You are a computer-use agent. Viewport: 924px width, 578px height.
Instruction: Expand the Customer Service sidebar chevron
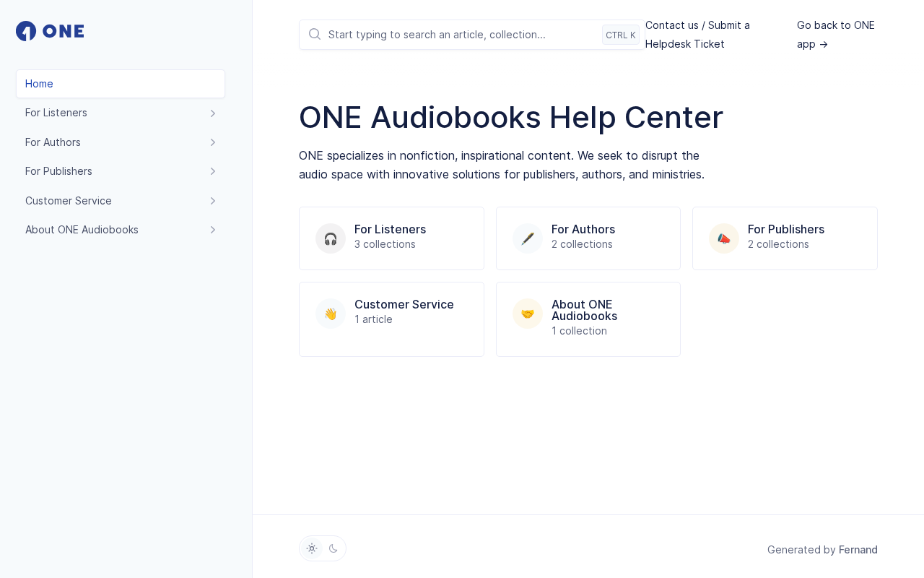(213, 201)
